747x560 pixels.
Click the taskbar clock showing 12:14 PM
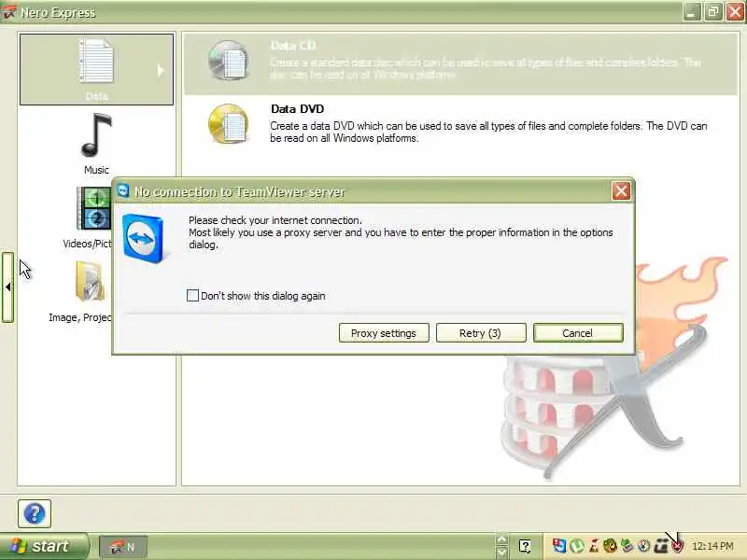pos(712,546)
